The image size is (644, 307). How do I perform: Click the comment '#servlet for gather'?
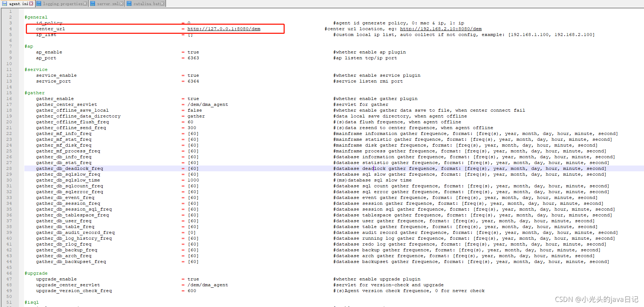pos(361,104)
